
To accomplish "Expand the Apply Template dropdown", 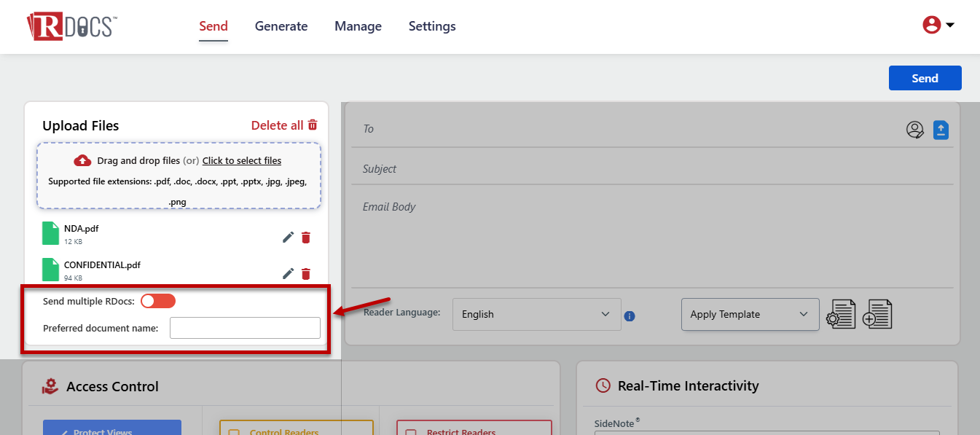I will click(x=750, y=314).
